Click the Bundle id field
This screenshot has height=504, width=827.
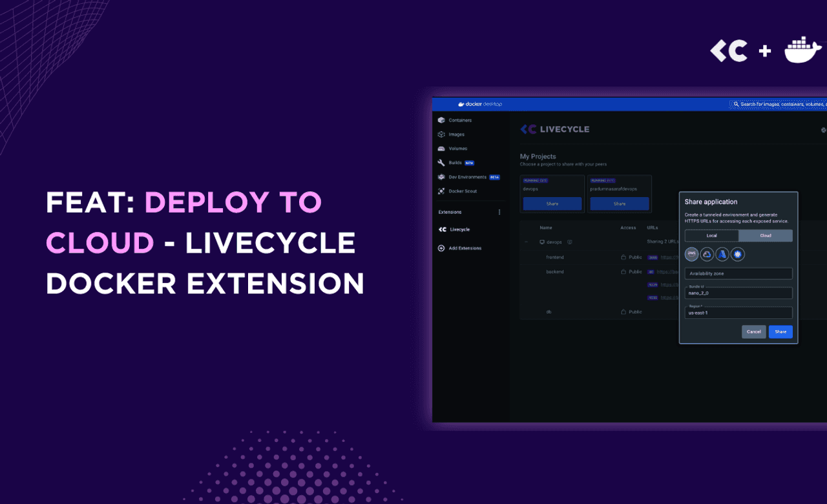[x=738, y=293]
